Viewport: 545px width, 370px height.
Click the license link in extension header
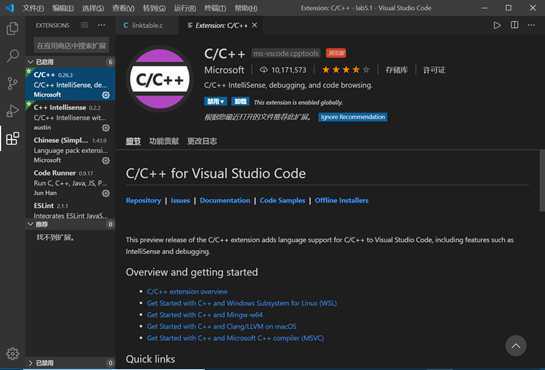(x=434, y=70)
